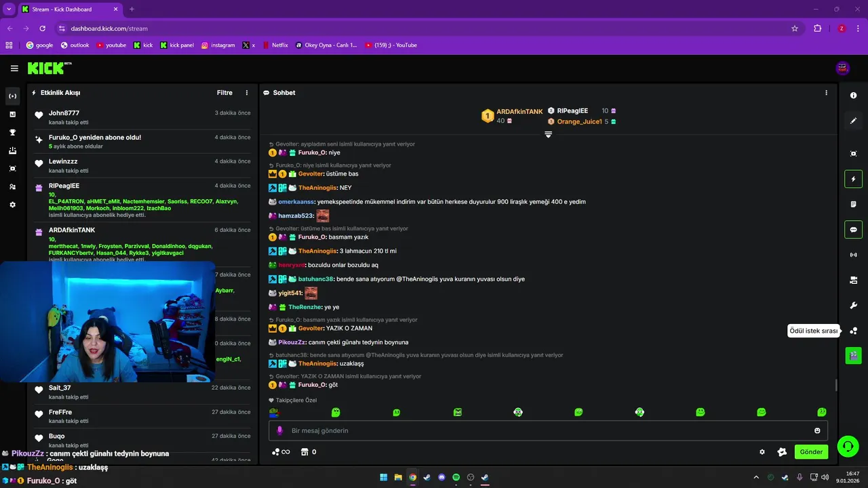Click the channel points infinity icon below chat
The height and width of the screenshot is (488, 868).
click(281, 452)
